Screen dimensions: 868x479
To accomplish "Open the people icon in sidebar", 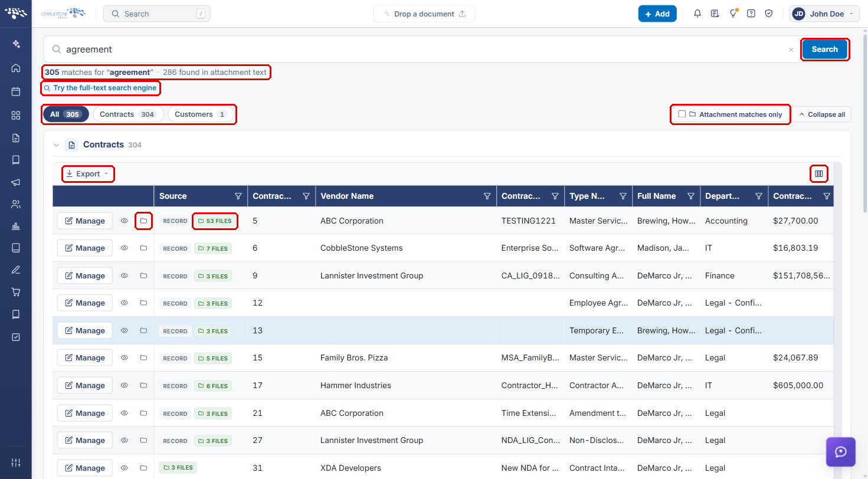I will pos(16,204).
